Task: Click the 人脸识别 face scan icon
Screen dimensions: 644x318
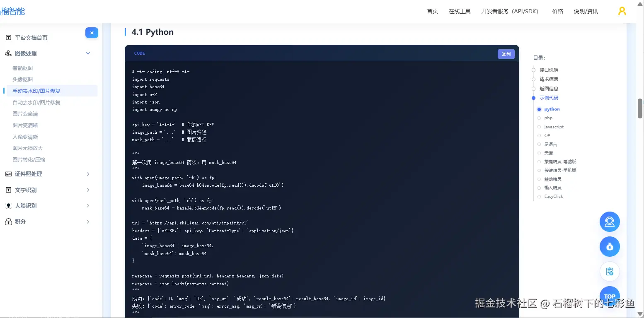Action: coord(8,206)
